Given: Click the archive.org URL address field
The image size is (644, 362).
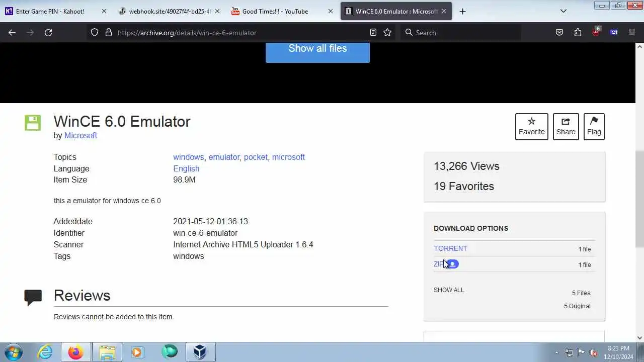Looking at the screenshot, I should point(242,33).
